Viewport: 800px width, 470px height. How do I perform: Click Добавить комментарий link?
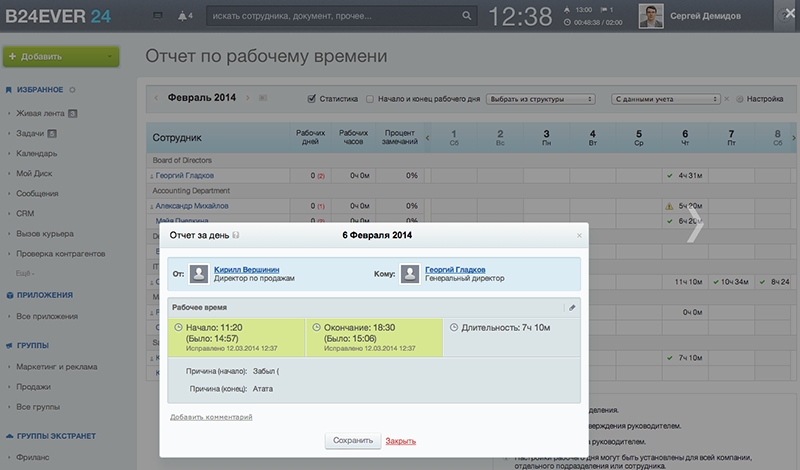211,417
